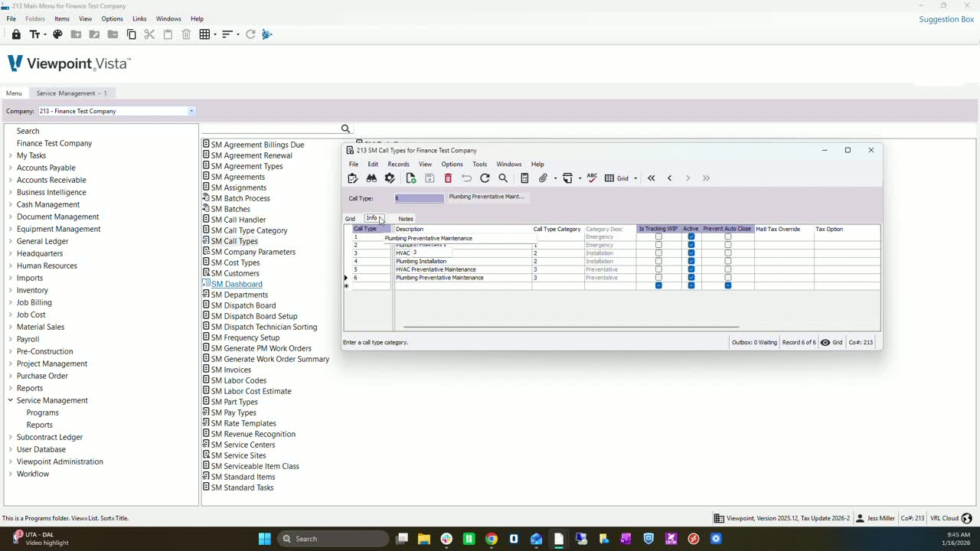Toggle Active checkbox for call type 6
The width and height of the screenshot is (980, 551).
click(691, 278)
